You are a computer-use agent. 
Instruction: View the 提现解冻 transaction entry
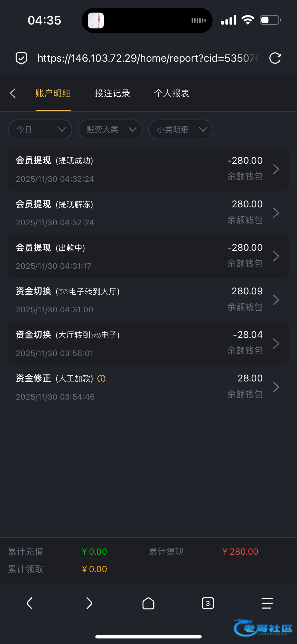point(148,213)
